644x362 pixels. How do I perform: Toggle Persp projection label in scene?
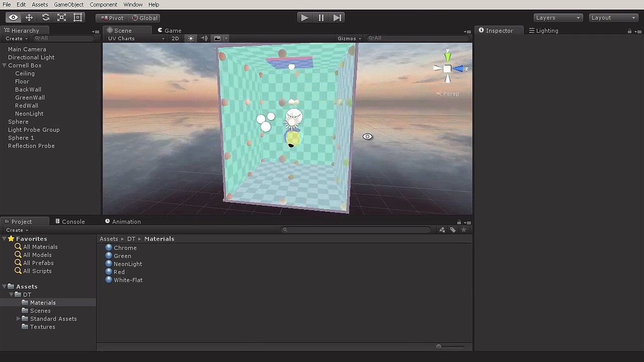(x=447, y=94)
